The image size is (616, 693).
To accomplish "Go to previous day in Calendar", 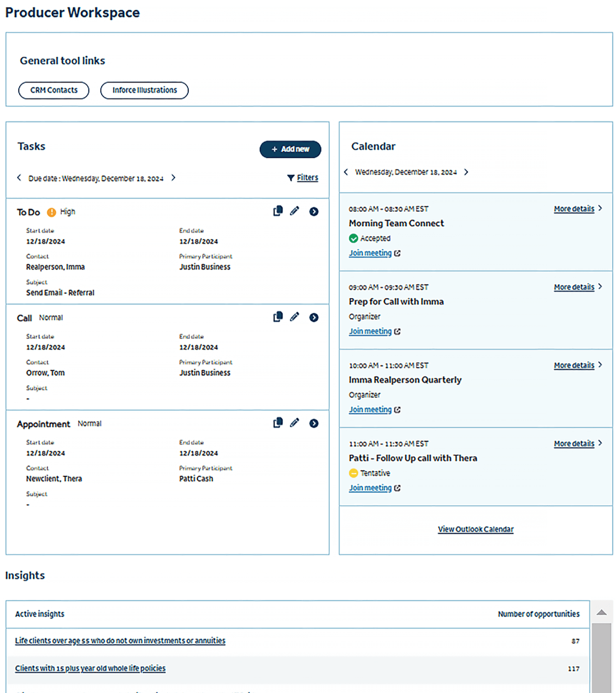I will [x=346, y=172].
